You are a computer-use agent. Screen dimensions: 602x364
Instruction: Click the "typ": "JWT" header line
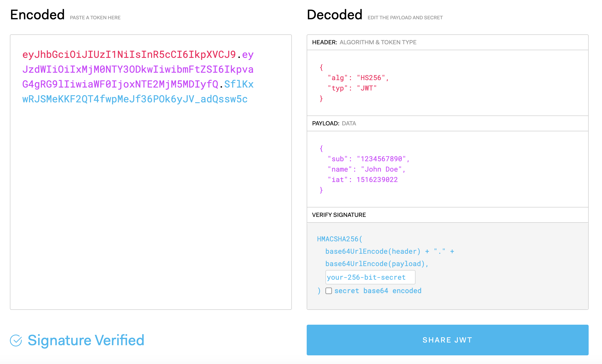tap(352, 88)
